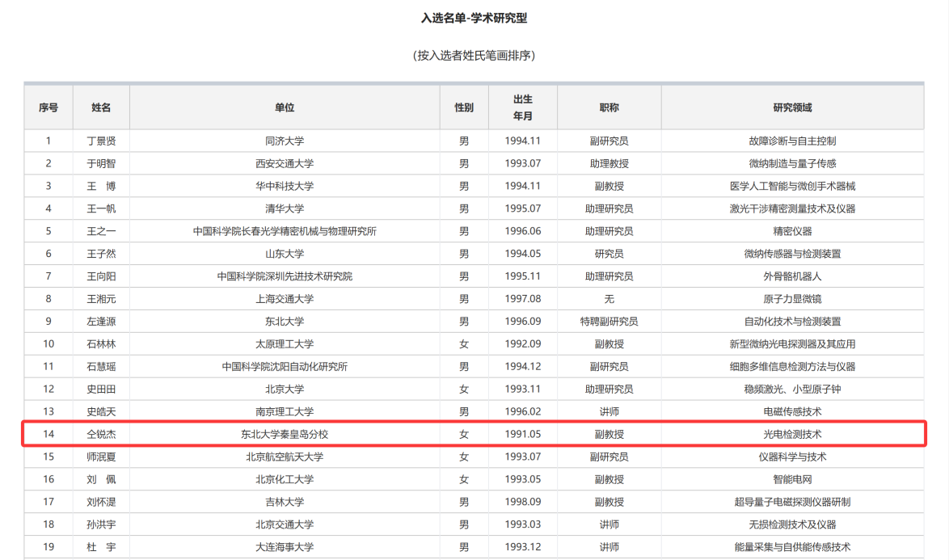Viewport: 949px width, 560px height.
Task: Select the 特聘副研究员 title cell
Action: 609,322
